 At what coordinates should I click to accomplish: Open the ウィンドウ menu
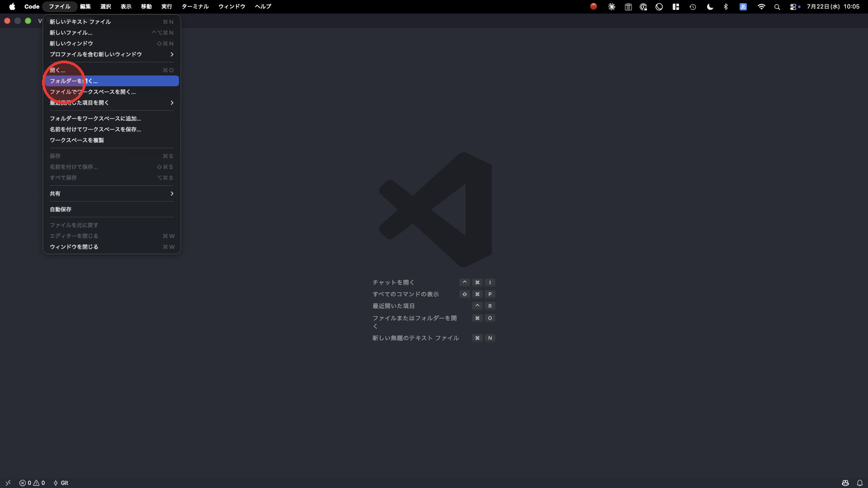232,6
